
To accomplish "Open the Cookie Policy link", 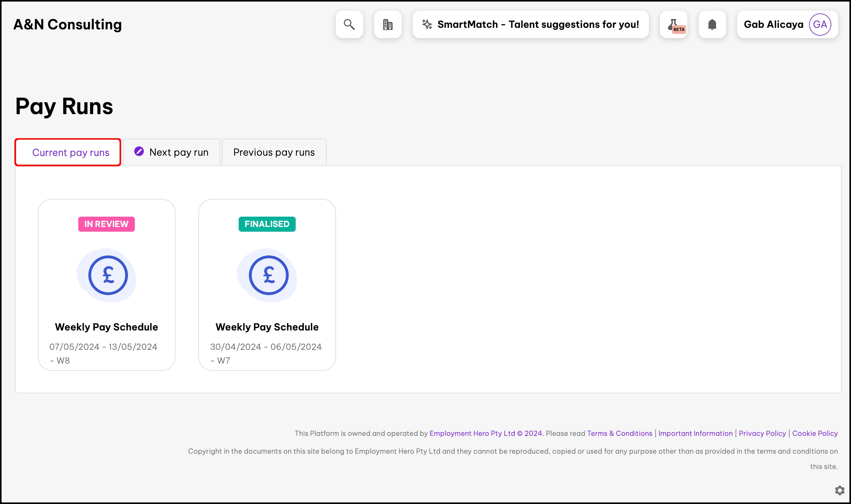I will (x=815, y=433).
